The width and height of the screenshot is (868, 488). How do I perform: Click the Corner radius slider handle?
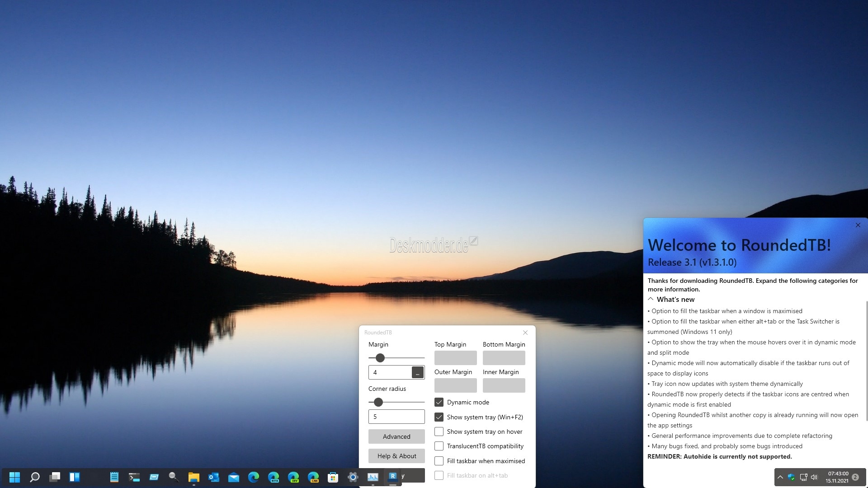point(378,402)
